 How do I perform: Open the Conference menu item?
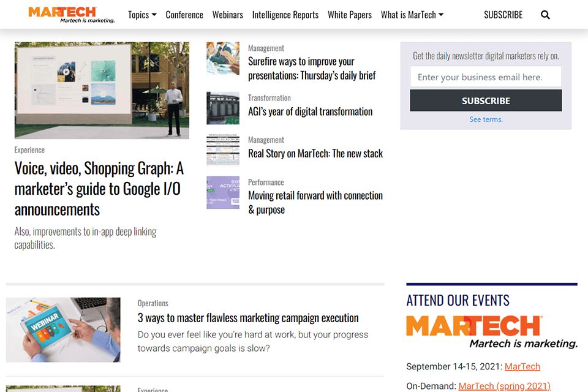click(184, 15)
